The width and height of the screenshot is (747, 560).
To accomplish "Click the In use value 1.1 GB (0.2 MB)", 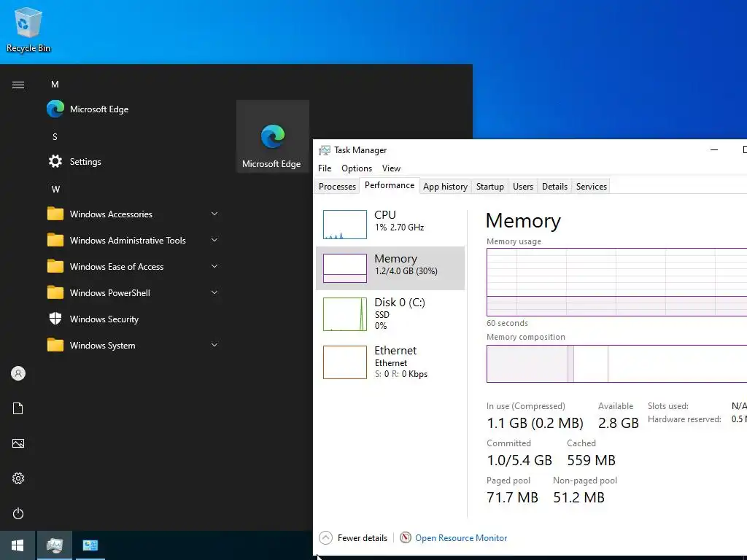I will (535, 423).
